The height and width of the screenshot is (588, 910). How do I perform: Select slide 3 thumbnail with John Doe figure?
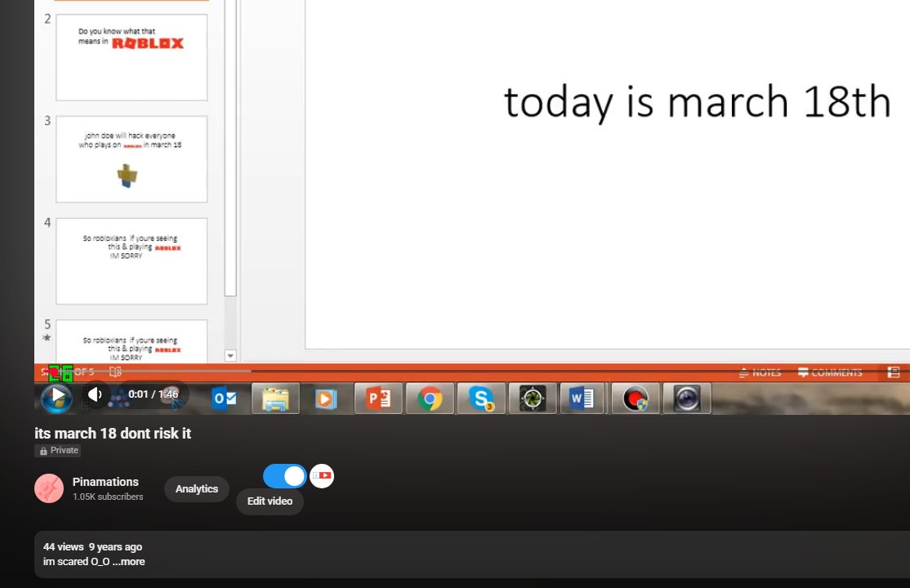click(132, 159)
